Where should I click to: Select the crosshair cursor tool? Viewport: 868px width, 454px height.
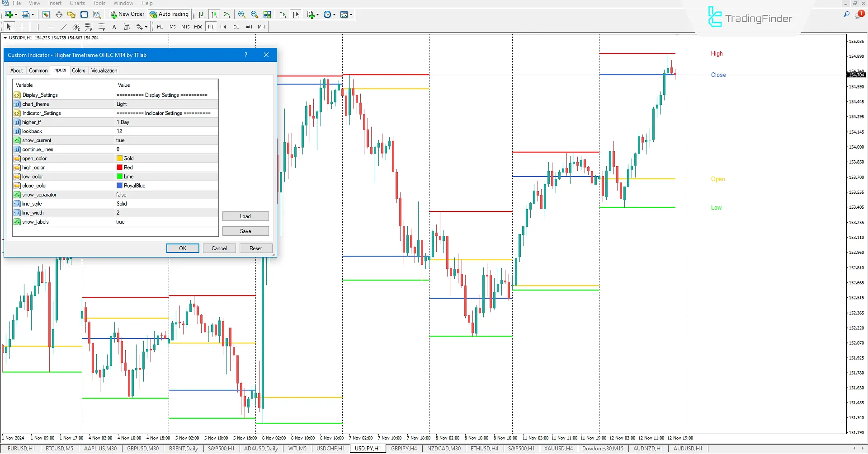click(x=22, y=27)
